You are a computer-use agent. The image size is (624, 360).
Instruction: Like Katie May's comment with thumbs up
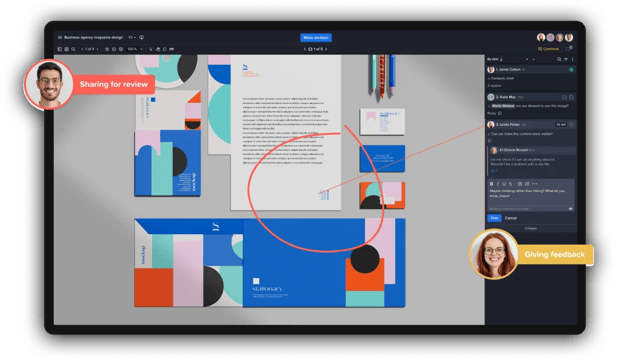500,113
